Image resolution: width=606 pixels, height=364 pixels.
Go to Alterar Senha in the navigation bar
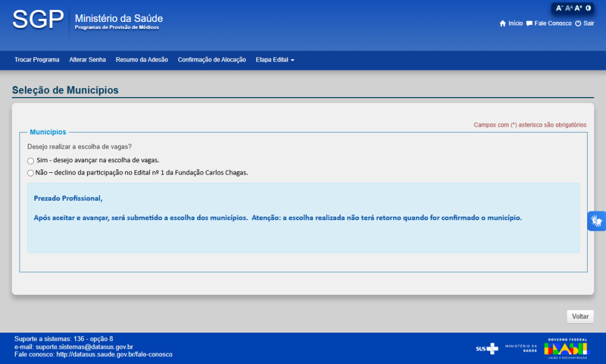88,60
